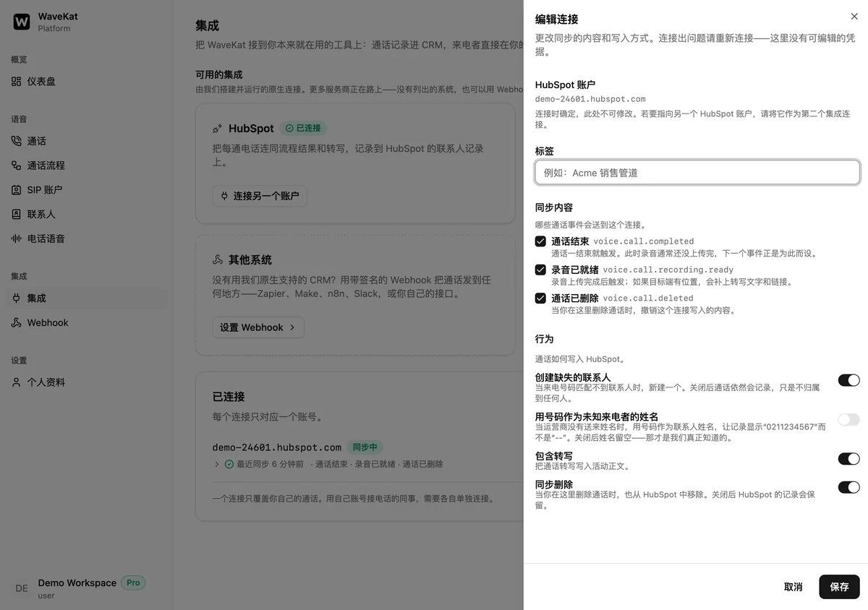Toggle the 用号码作为未知来电者的姓名 switch
The height and width of the screenshot is (610, 868).
(849, 420)
